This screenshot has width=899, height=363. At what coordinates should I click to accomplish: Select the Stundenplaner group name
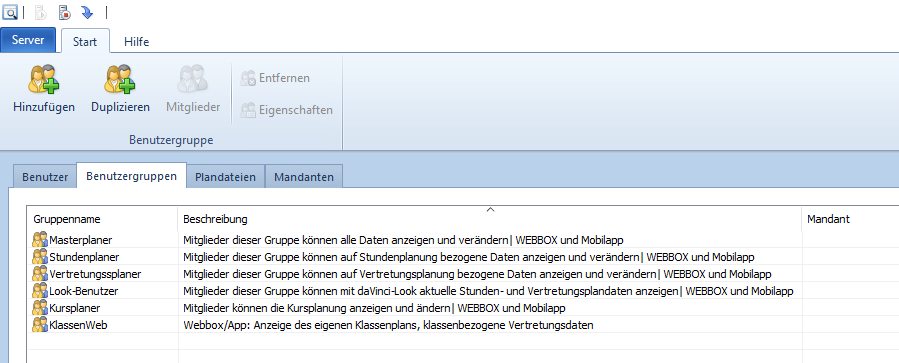pos(84,257)
